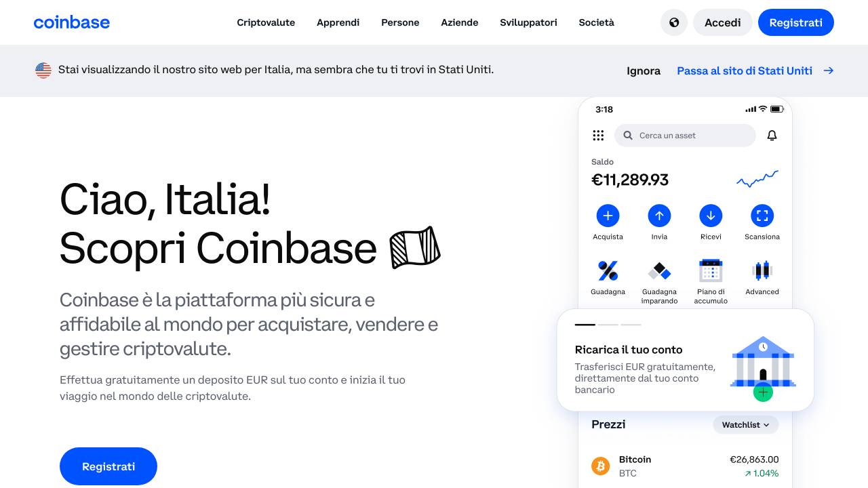Image resolution: width=868 pixels, height=488 pixels.
Task: Click the app grid menu icon
Action: click(x=598, y=136)
